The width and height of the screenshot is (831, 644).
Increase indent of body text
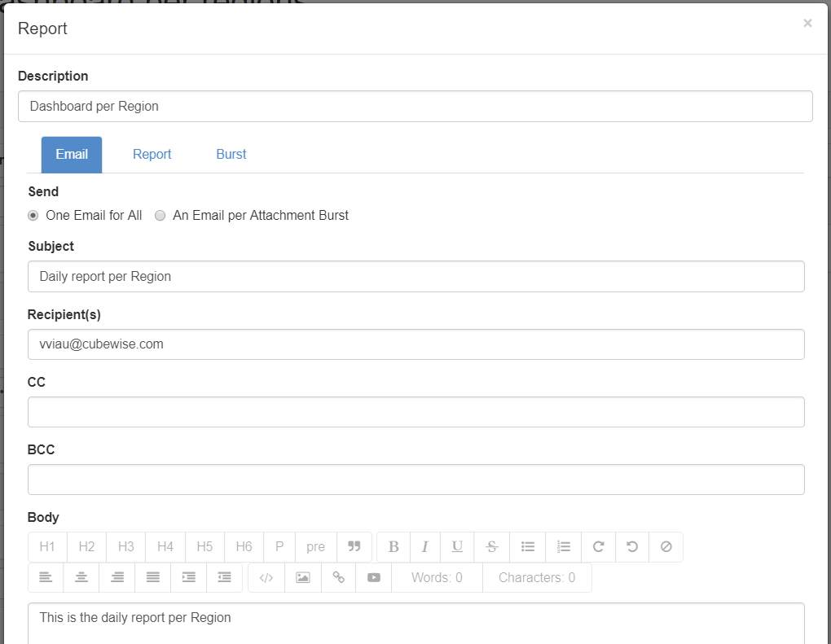click(189, 577)
